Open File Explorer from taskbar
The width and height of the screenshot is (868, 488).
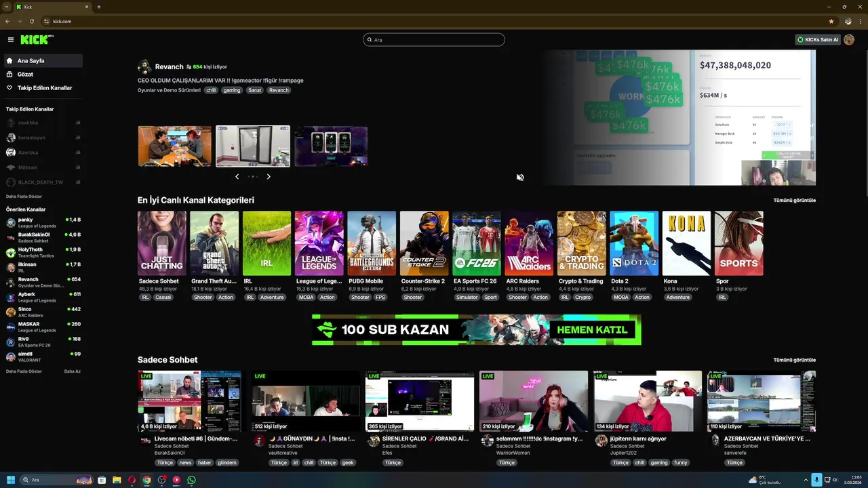coord(117,480)
